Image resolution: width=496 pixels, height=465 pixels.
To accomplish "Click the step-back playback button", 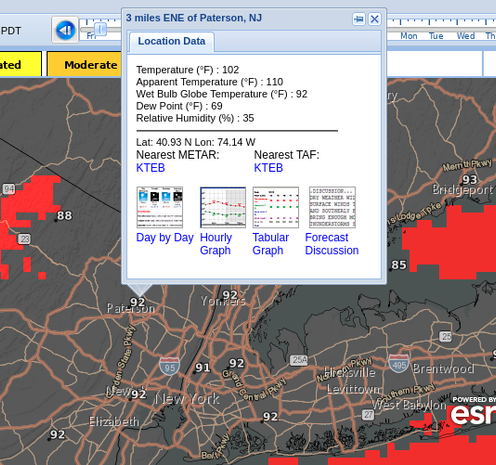I will coord(65,30).
